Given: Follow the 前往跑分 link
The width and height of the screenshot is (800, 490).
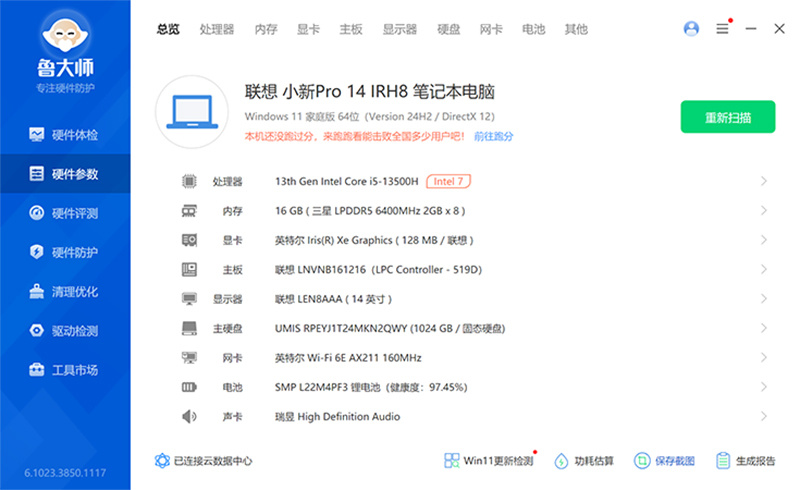Looking at the screenshot, I should (493, 136).
